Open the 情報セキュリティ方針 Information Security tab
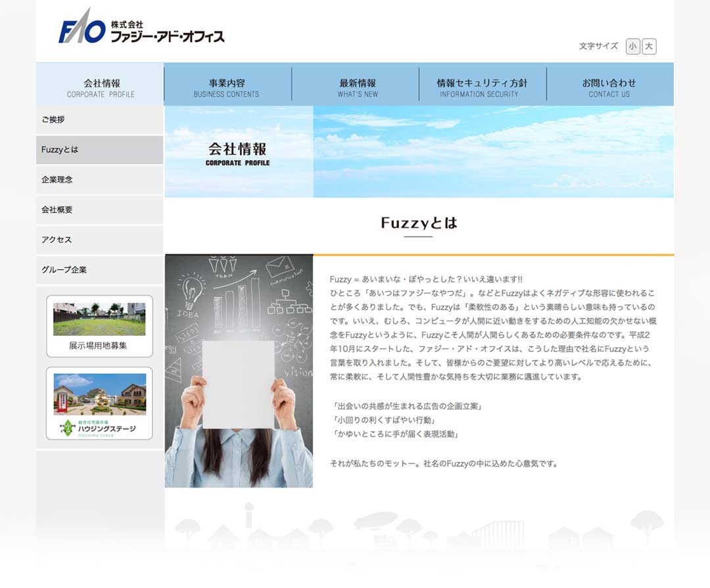 pyautogui.click(x=482, y=84)
